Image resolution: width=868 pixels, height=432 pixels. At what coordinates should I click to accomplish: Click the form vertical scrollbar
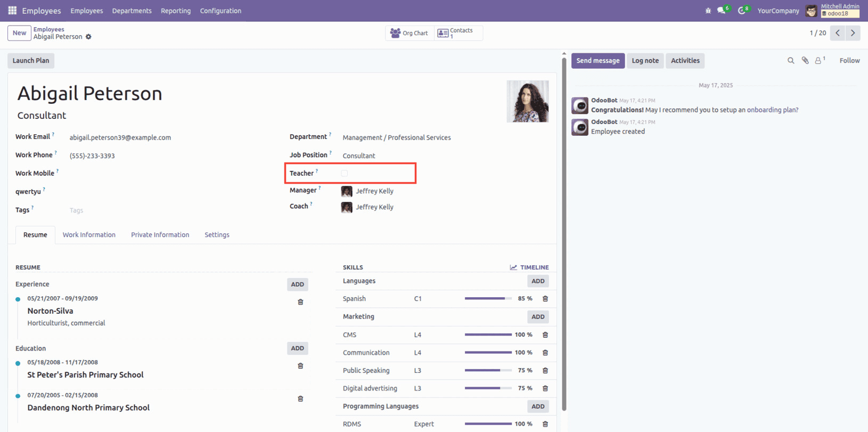[x=564, y=234]
